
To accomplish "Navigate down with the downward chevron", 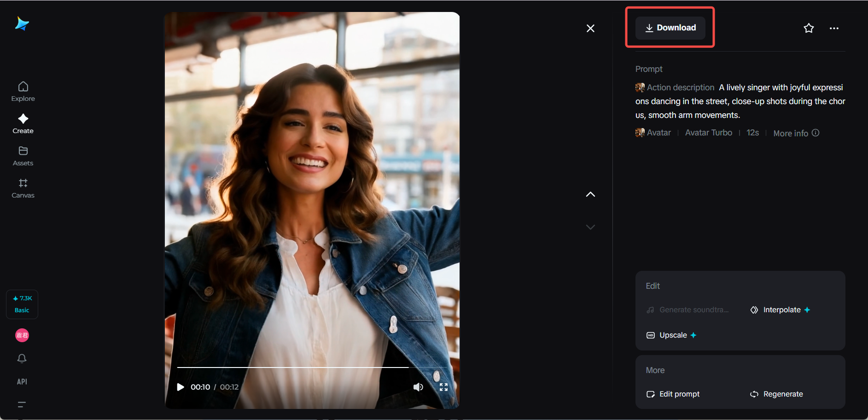I will point(590,227).
